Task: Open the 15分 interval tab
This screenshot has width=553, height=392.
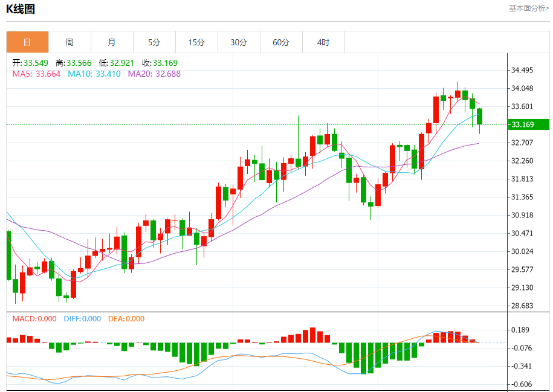Action: [197, 42]
